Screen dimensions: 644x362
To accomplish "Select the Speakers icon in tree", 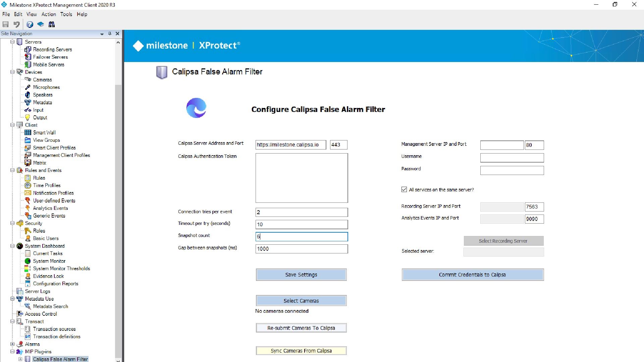I will [28, 95].
